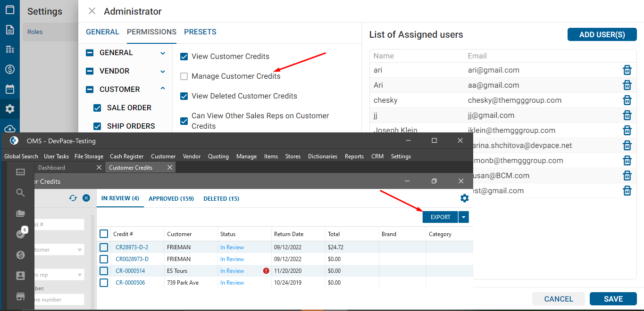Switch to the PRESETS tab
This screenshot has width=644, height=311.
200,32
